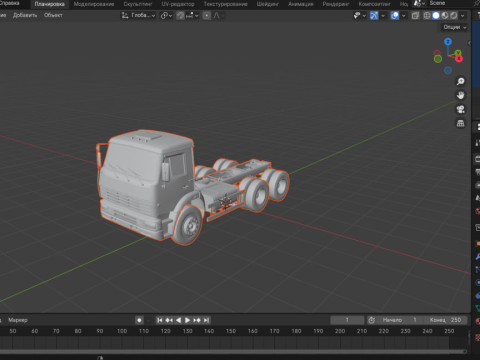Open object type visibility dropdown

tap(360, 15)
